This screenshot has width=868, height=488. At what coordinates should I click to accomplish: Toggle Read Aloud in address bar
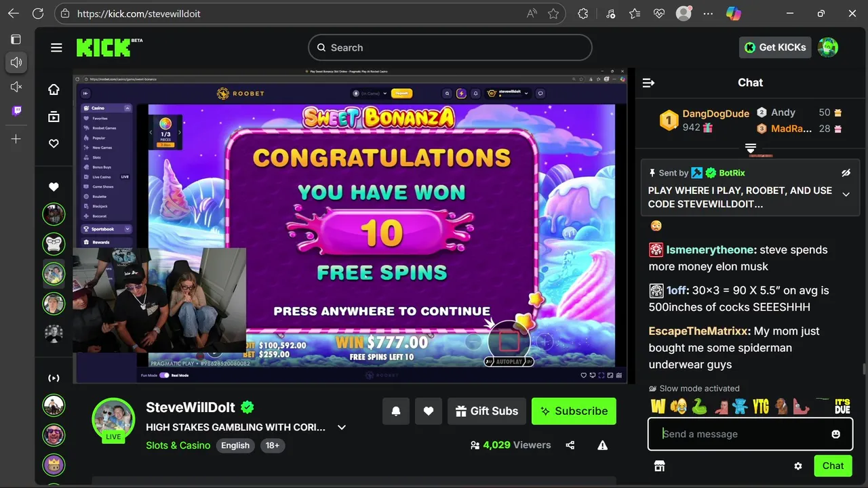coord(532,14)
